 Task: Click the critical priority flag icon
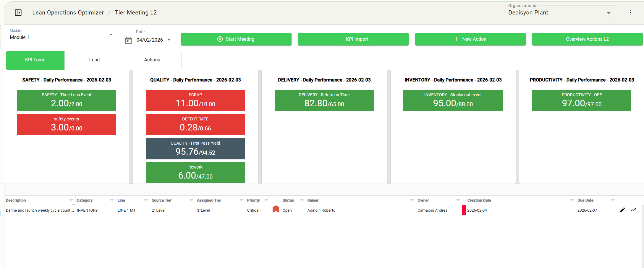pos(276,209)
